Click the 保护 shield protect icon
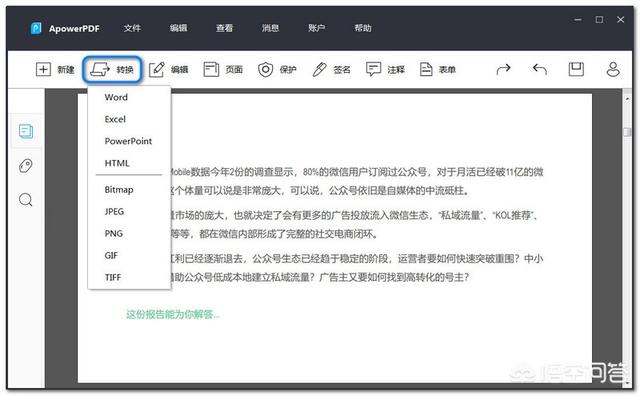640x396 pixels. 265,69
